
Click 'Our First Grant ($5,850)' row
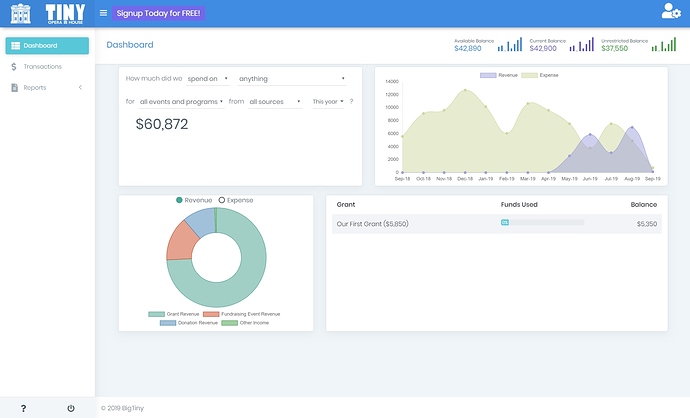pos(497,224)
